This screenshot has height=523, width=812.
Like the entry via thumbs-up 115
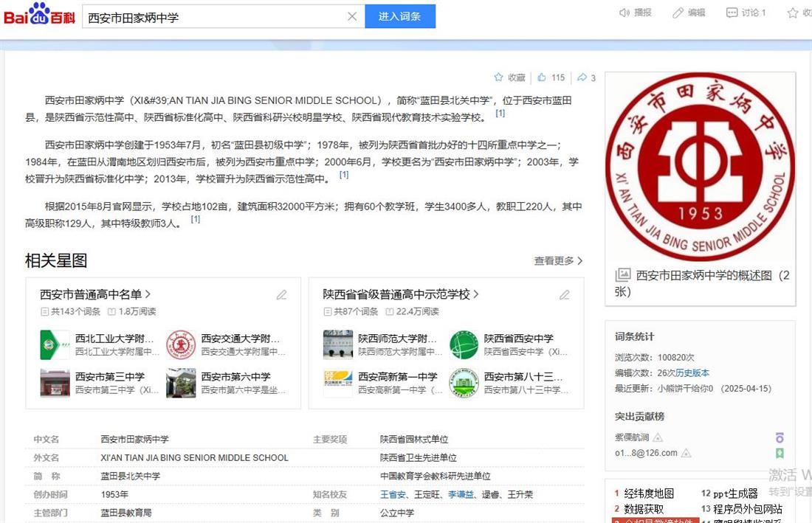click(x=551, y=77)
